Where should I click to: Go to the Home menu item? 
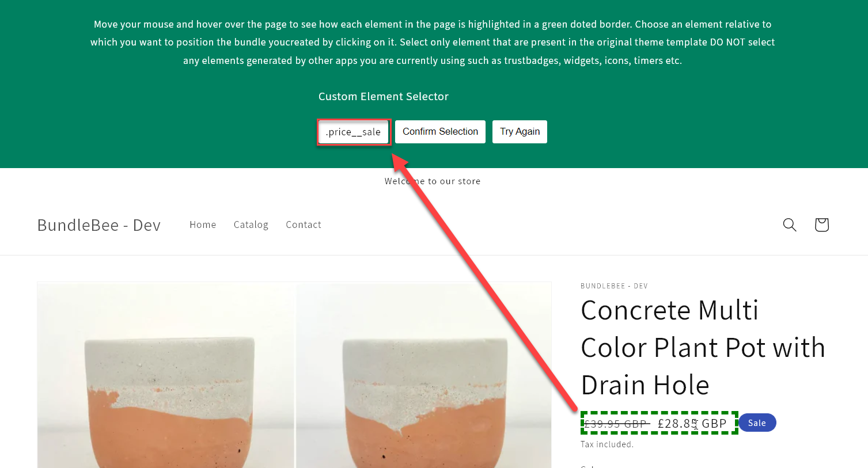[x=203, y=225]
